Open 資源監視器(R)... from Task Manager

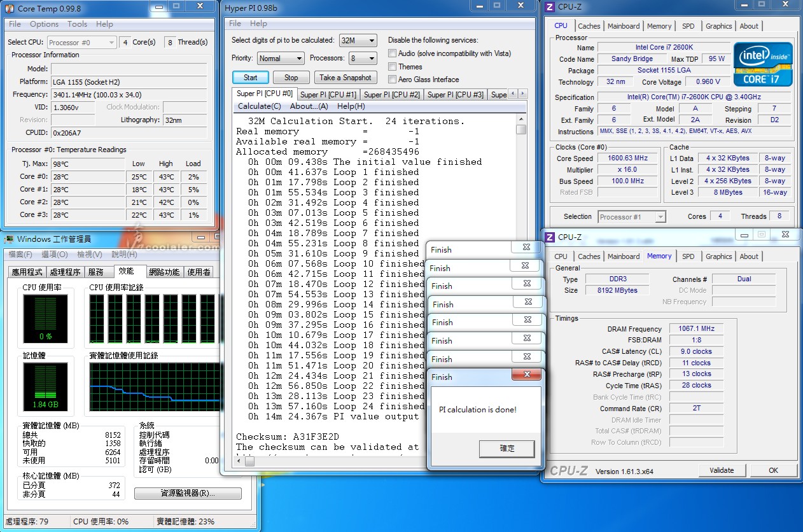pyautogui.click(x=188, y=493)
